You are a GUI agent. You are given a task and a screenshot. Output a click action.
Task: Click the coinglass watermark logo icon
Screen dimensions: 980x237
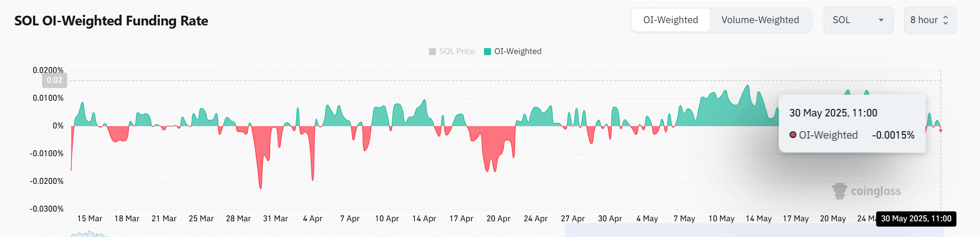point(839,191)
